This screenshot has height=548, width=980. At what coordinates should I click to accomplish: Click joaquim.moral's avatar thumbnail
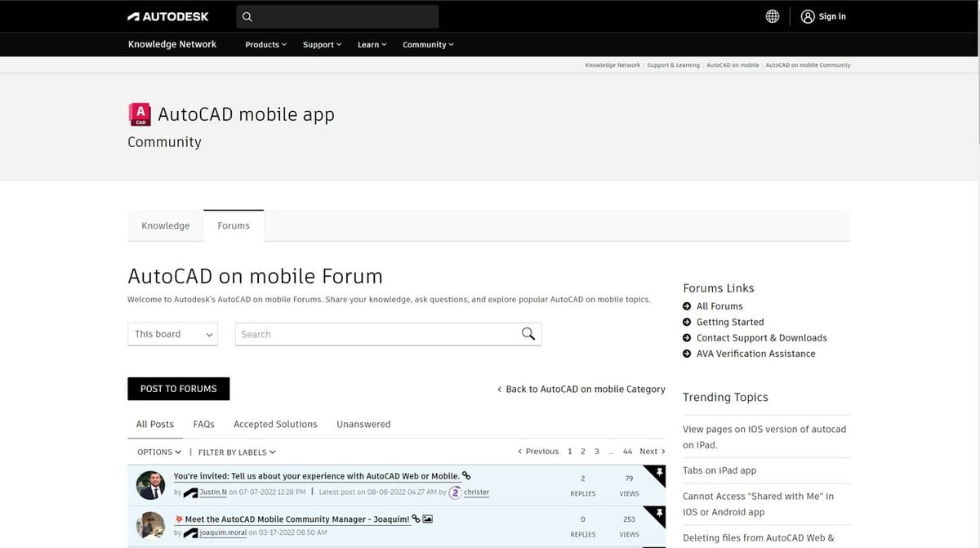click(x=151, y=526)
